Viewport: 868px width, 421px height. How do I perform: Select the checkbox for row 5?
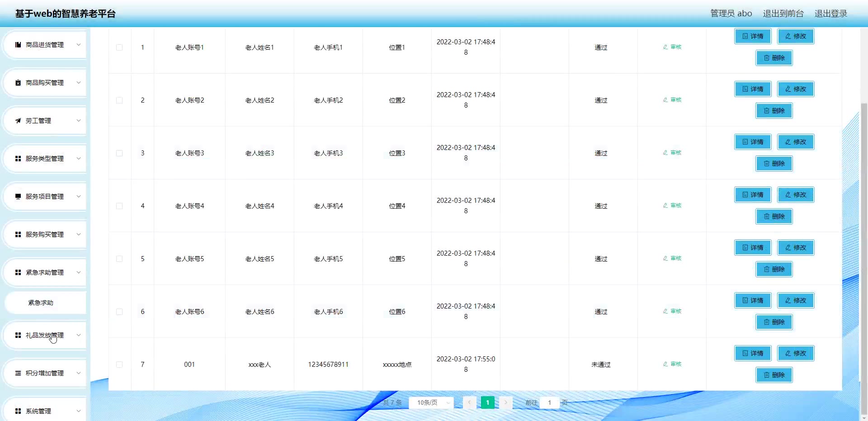tap(119, 259)
